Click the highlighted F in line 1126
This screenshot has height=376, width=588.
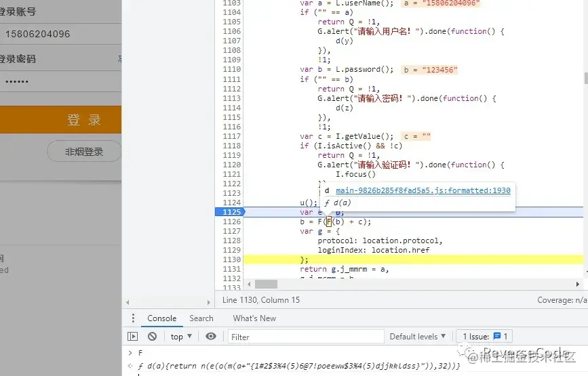[x=329, y=222]
